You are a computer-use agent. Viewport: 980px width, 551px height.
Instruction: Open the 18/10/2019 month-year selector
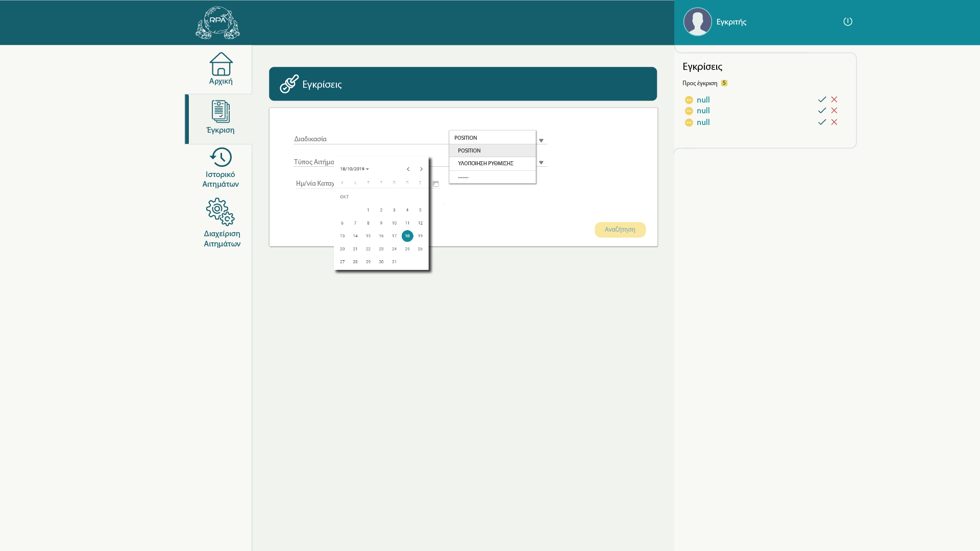pos(354,169)
